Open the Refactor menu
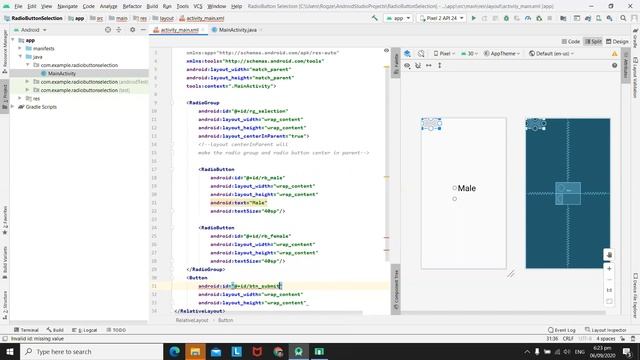This screenshot has height=360, width=640. [132, 7]
